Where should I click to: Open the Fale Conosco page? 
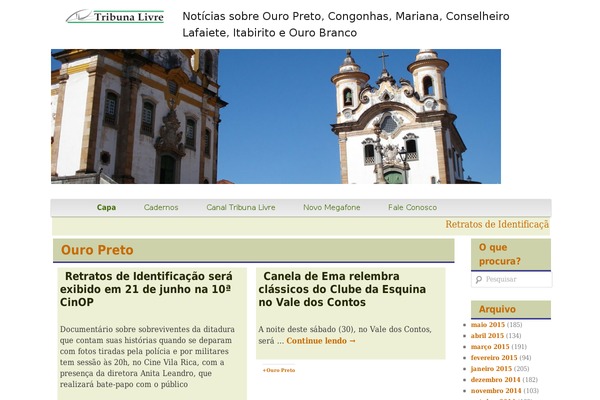tap(412, 207)
